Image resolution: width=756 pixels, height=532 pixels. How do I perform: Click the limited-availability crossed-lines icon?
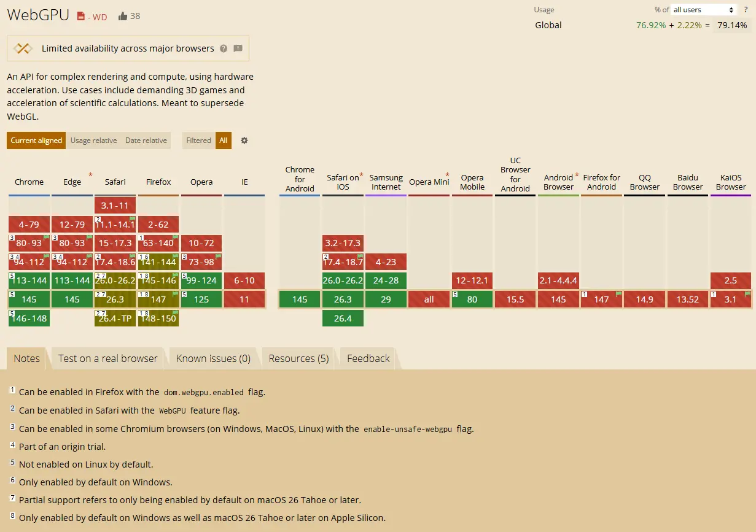(23, 48)
